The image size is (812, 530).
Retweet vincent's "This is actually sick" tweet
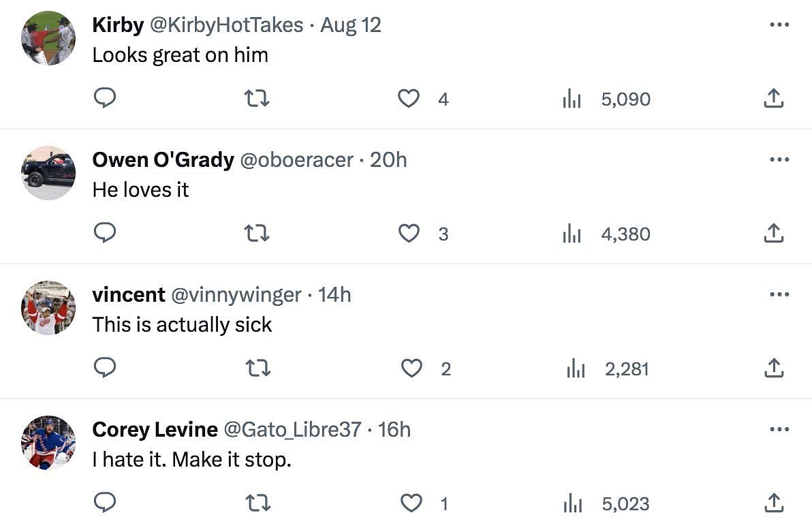point(257,369)
